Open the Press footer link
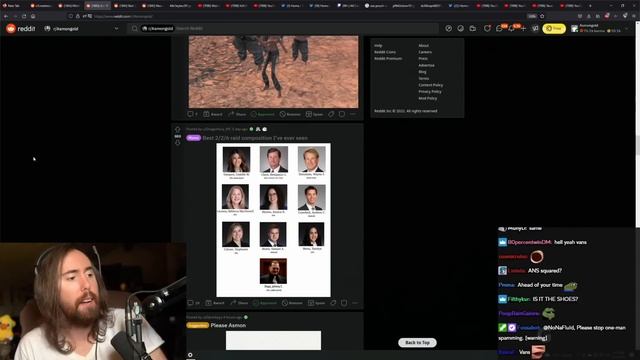The height and width of the screenshot is (360, 640). pyautogui.click(x=423, y=58)
